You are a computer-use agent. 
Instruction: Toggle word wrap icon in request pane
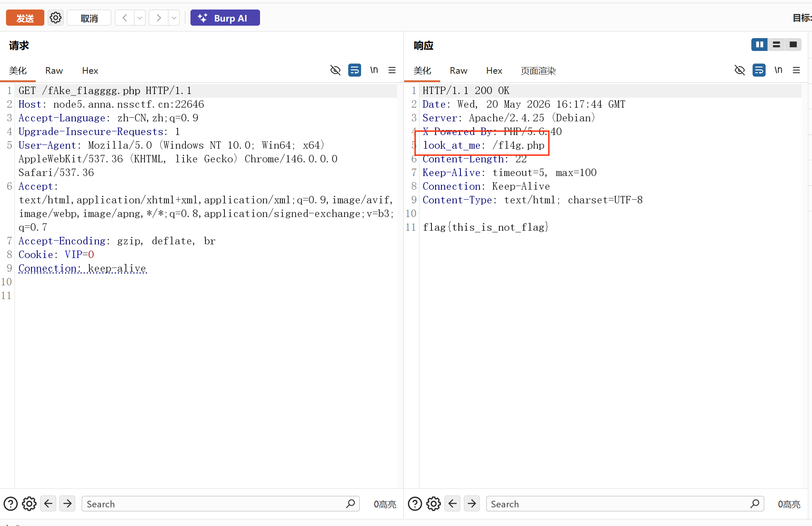pos(355,70)
